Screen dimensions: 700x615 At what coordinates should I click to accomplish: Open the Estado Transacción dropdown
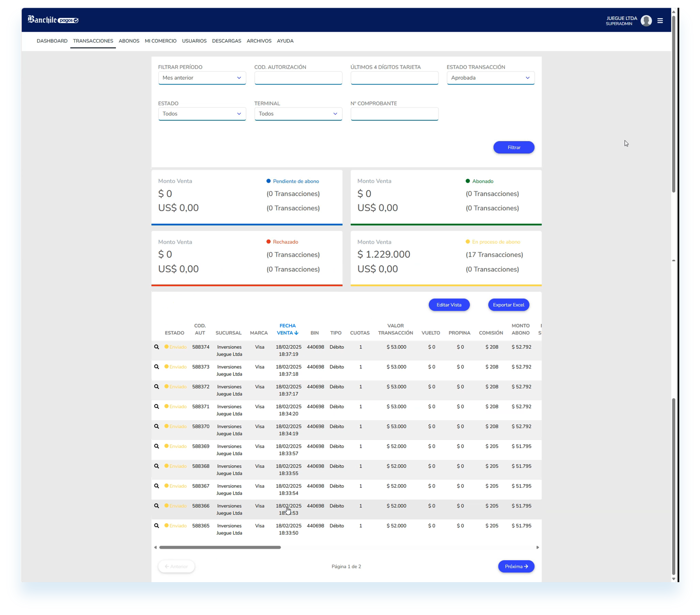tap(490, 78)
